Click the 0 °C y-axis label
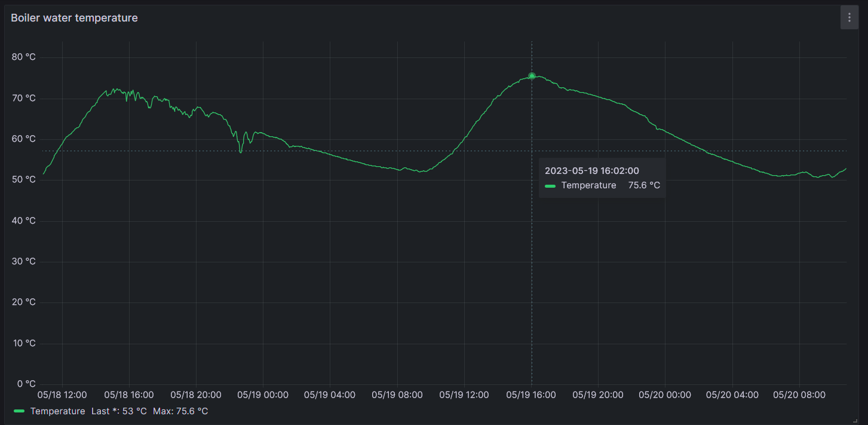This screenshot has height=425, width=868. coord(26,384)
